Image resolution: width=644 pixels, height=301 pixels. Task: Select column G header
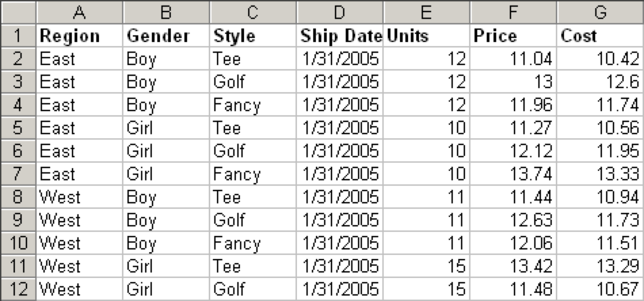601,12
